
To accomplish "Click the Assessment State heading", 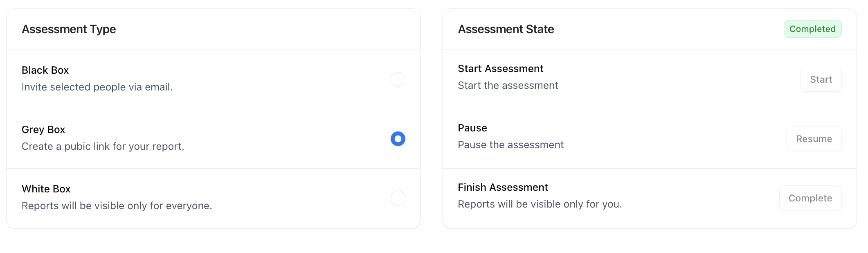I will point(506,29).
